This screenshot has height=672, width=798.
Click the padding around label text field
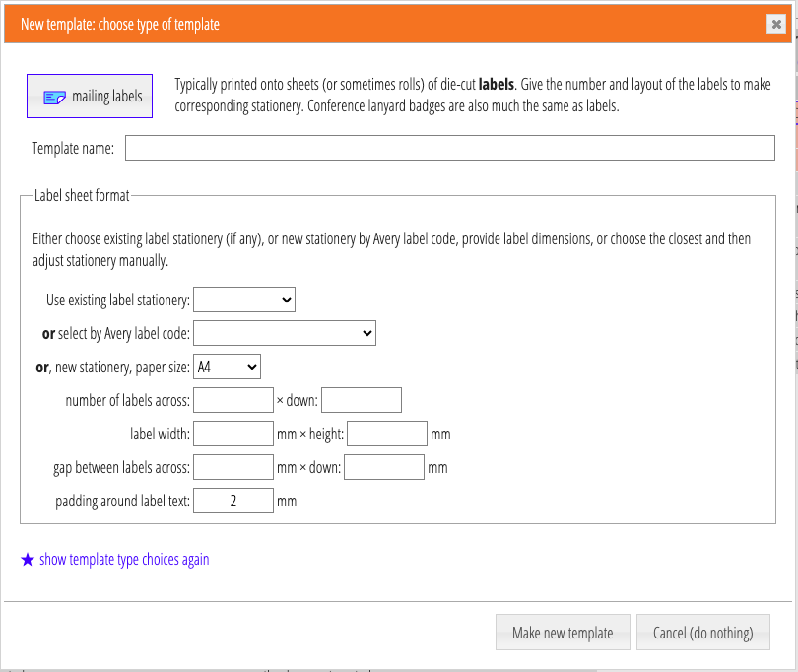[233, 501]
